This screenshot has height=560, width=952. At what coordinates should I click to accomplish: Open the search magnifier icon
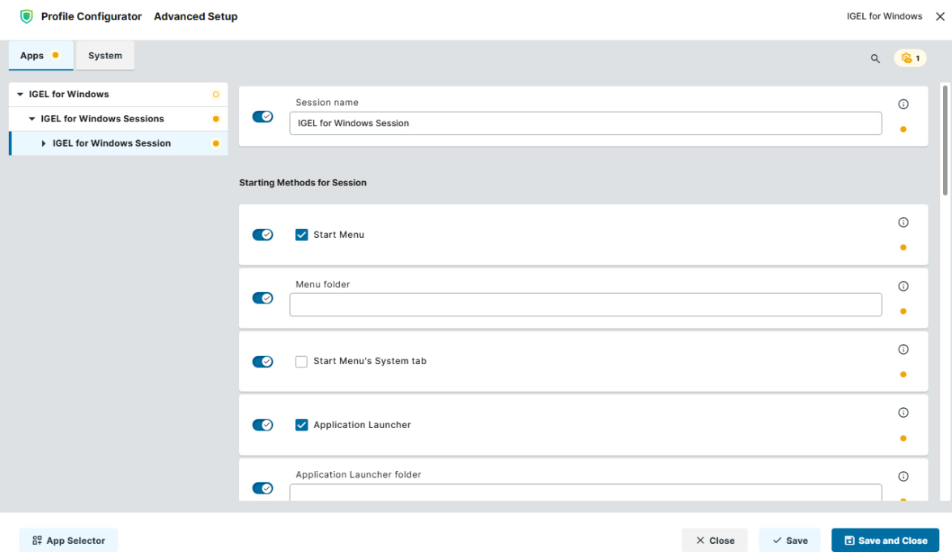(875, 59)
